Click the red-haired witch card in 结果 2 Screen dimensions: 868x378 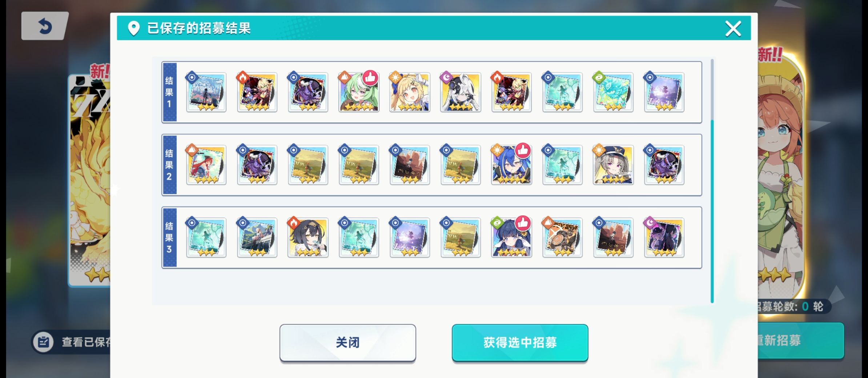tap(206, 165)
